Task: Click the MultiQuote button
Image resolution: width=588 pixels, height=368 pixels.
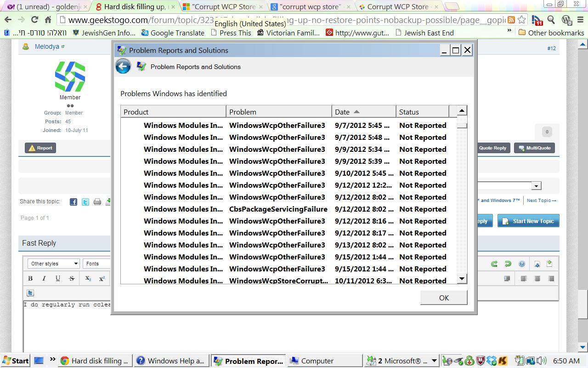Action: (x=535, y=148)
